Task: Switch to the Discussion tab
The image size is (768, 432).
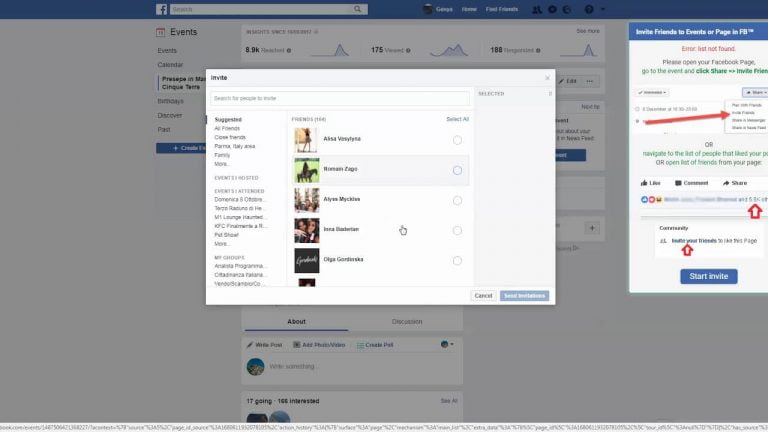Action: tap(407, 322)
